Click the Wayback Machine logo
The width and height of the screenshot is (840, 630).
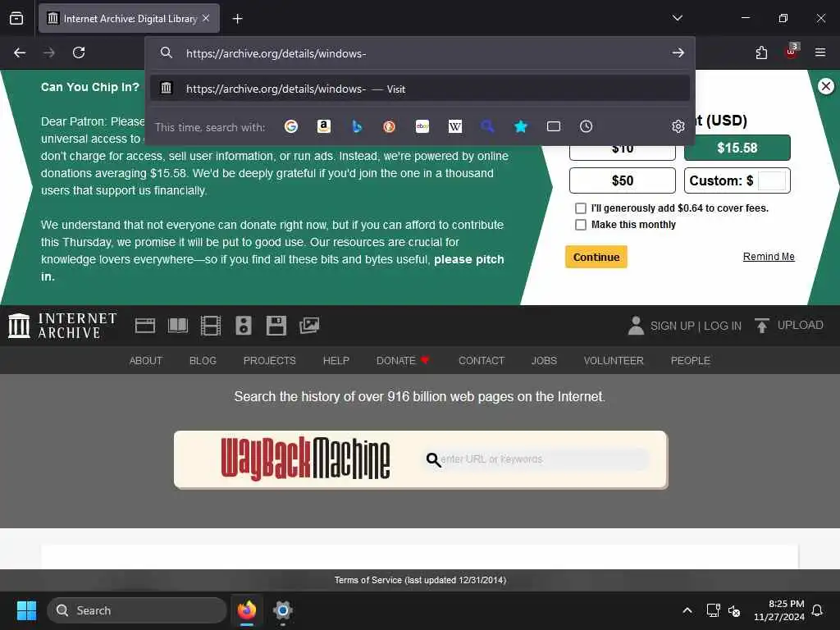click(305, 459)
